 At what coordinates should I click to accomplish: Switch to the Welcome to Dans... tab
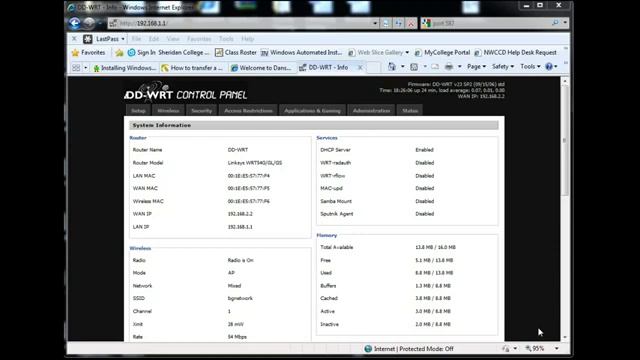point(261,68)
